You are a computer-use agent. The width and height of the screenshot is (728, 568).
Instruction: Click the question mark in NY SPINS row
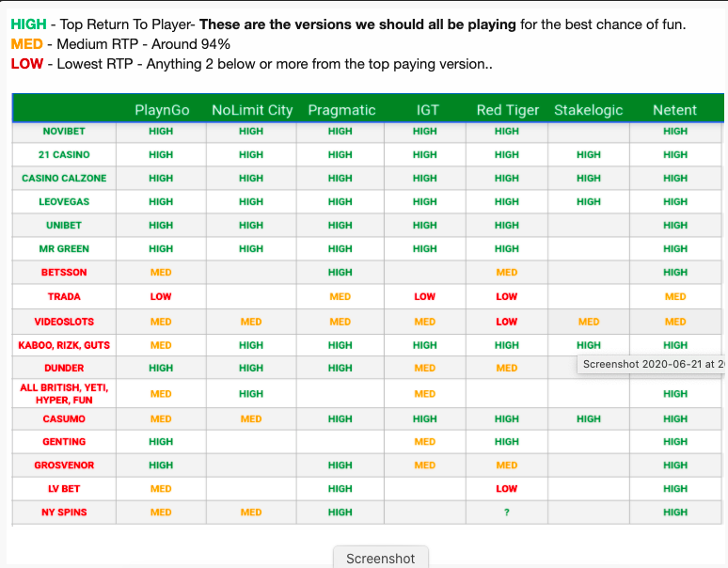coord(507,513)
